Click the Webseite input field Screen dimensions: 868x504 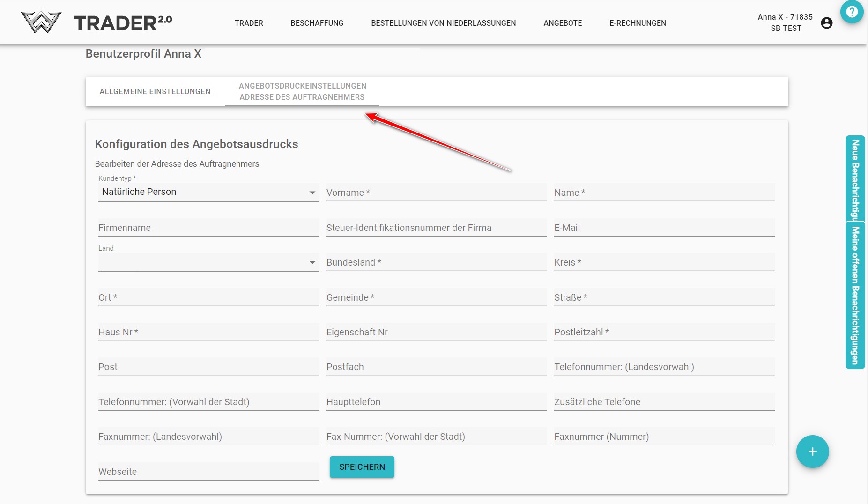click(208, 472)
